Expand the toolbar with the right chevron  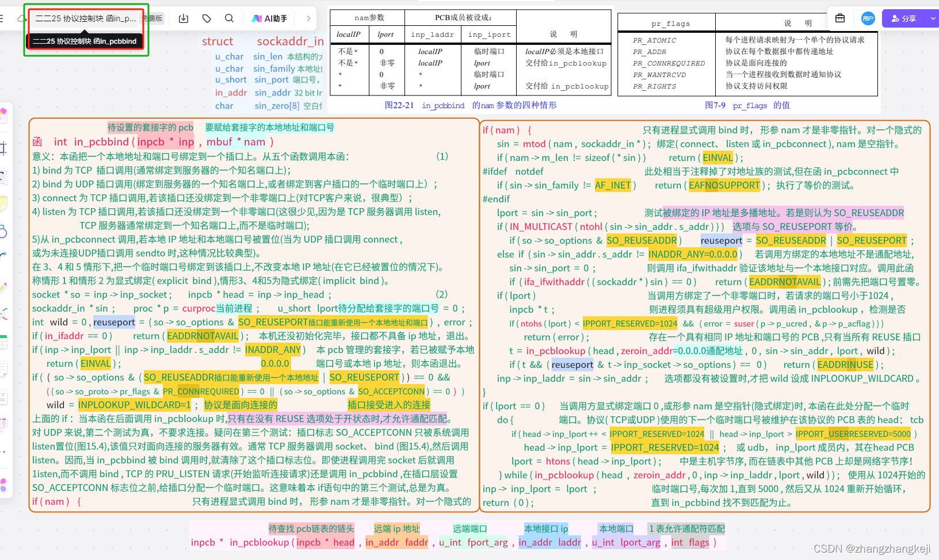(x=308, y=18)
